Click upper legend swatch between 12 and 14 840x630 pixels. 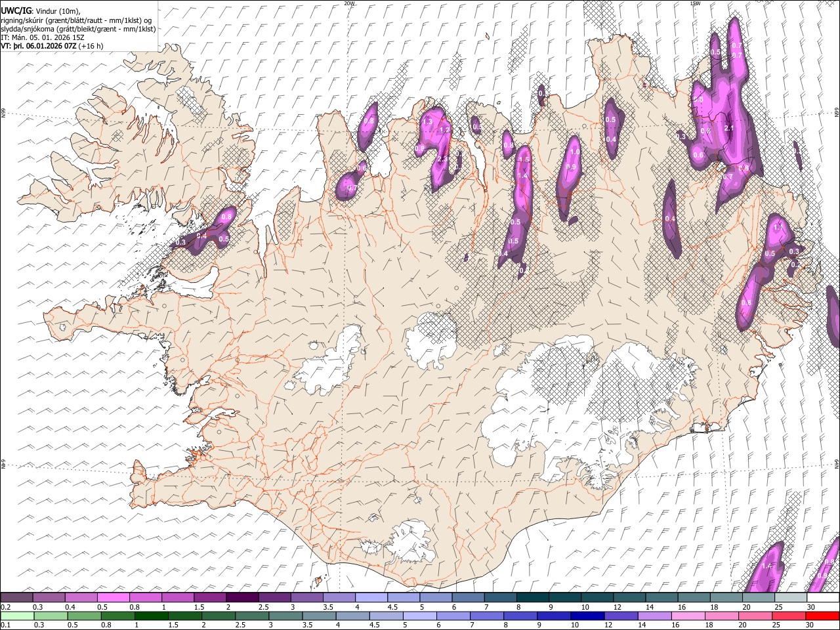[x=629, y=597]
